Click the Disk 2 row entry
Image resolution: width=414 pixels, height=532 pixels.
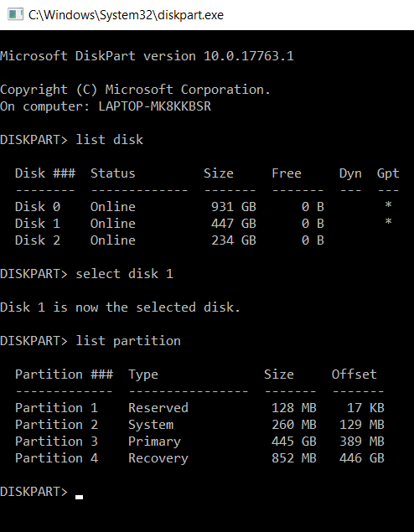(x=169, y=240)
